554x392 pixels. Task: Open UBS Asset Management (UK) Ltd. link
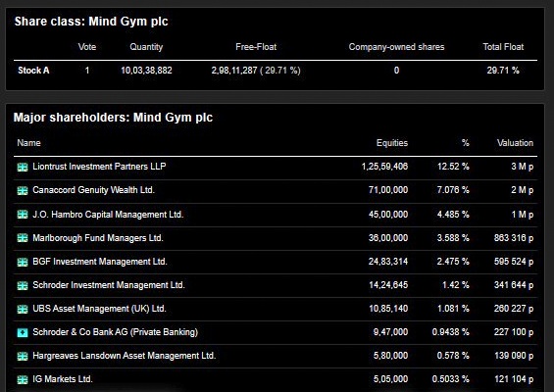click(x=99, y=309)
